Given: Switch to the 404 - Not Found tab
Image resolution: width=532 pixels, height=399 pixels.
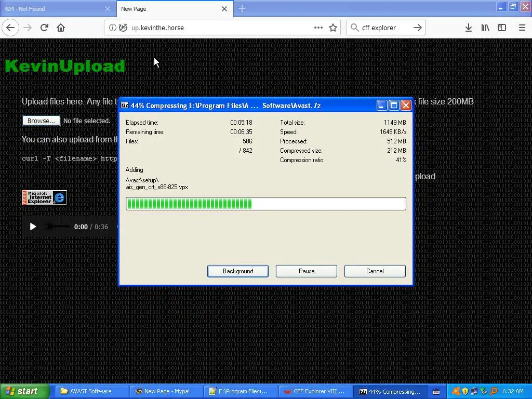Looking at the screenshot, I should click(58, 9).
